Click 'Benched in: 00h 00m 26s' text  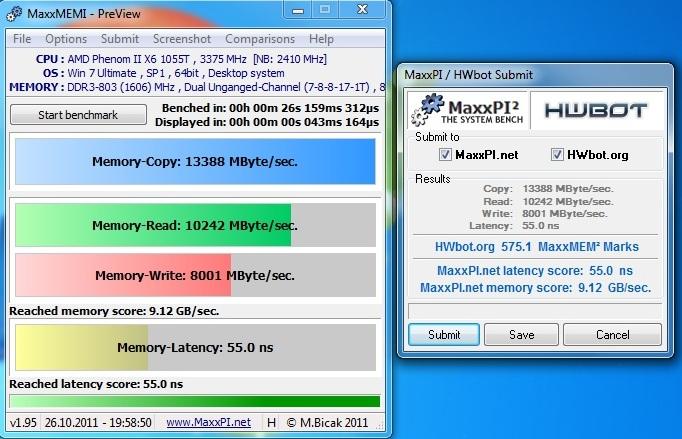270,108
